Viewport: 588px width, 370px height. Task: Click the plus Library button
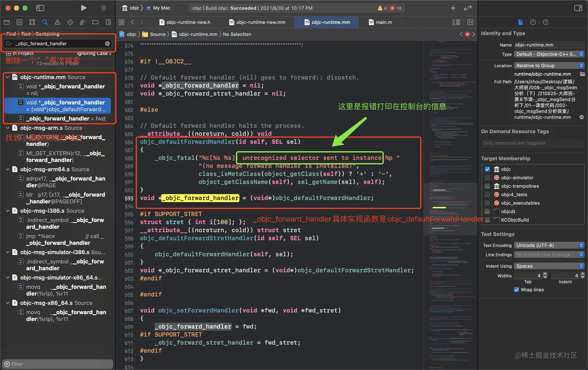[x=453, y=8]
